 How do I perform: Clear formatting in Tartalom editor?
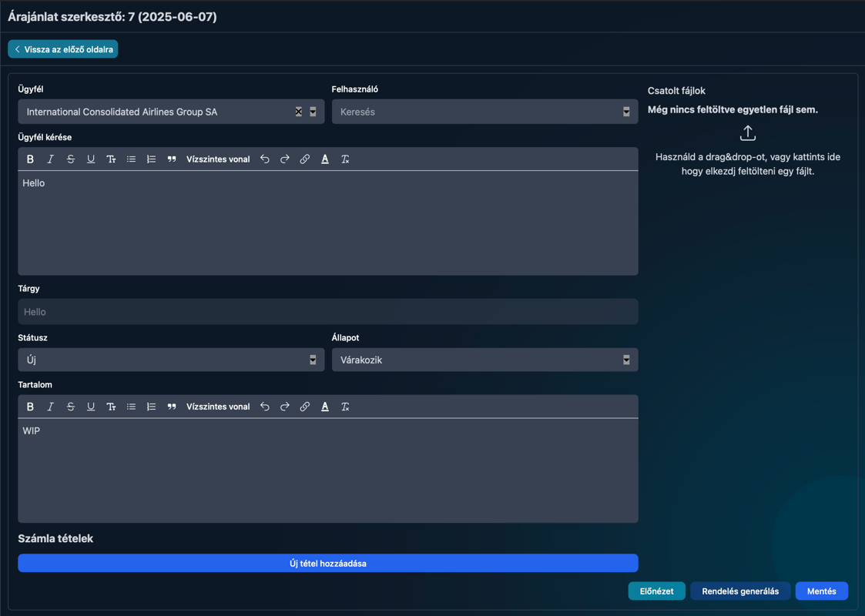click(345, 407)
